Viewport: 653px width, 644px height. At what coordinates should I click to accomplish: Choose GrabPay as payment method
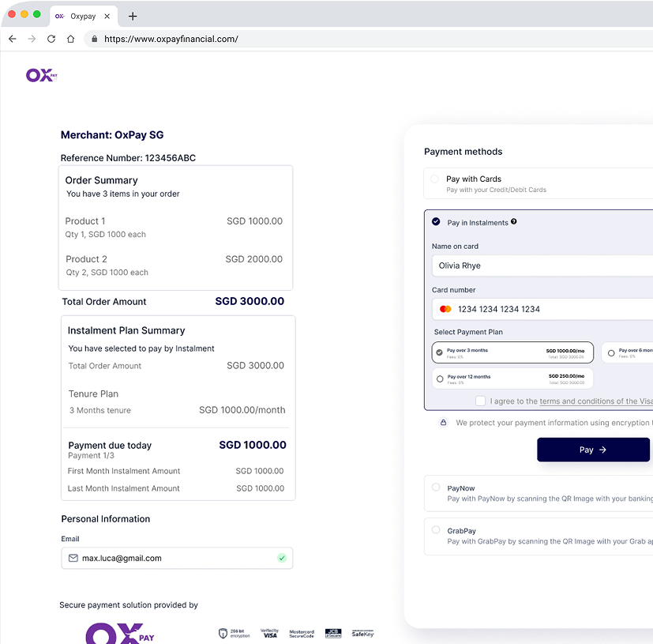coord(435,530)
